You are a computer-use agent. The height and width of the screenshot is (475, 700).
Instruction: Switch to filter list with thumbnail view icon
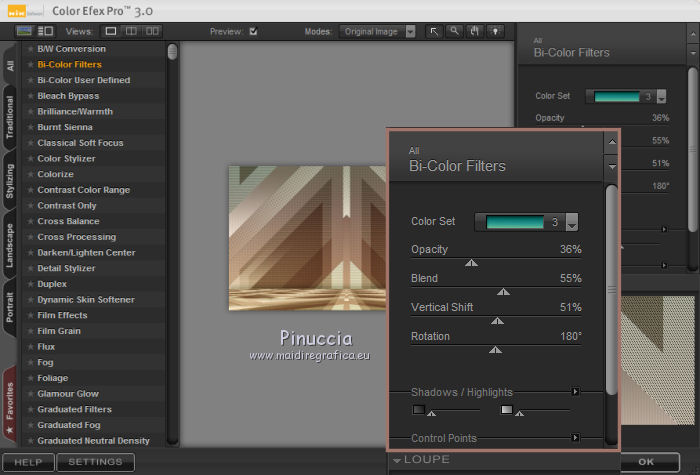[x=24, y=31]
